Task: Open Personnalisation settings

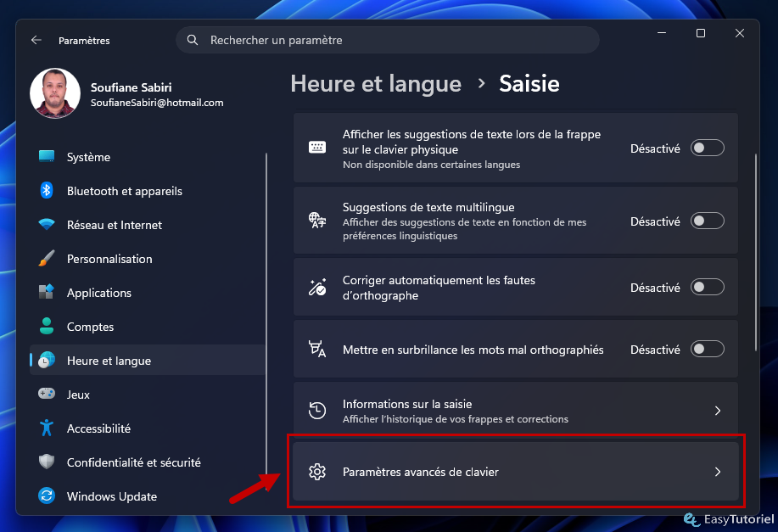Action: click(x=148, y=259)
